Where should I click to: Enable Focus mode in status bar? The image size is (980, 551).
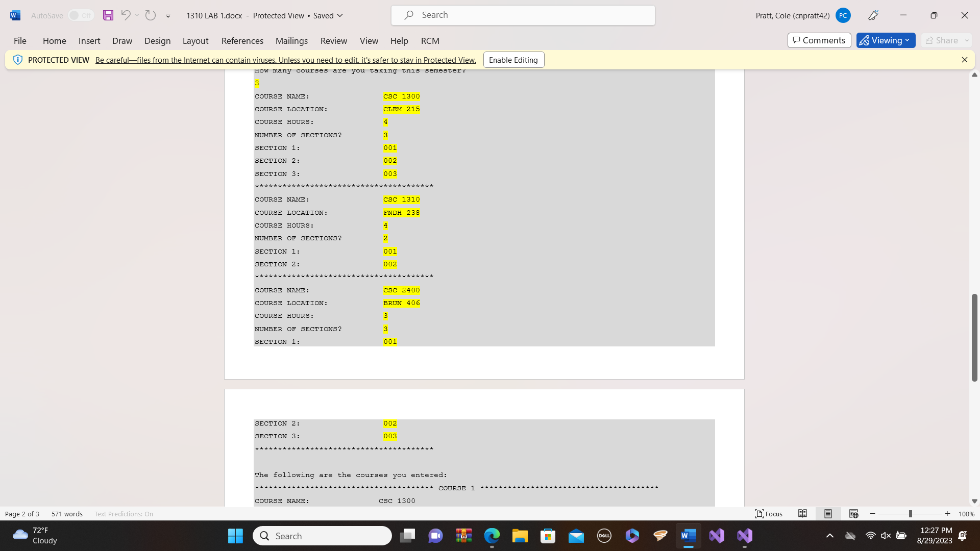click(769, 514)
